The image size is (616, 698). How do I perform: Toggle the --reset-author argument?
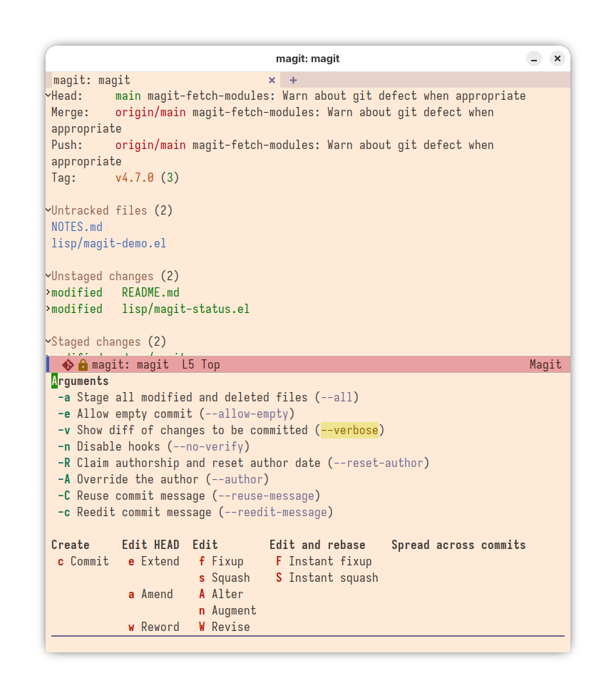243,463
